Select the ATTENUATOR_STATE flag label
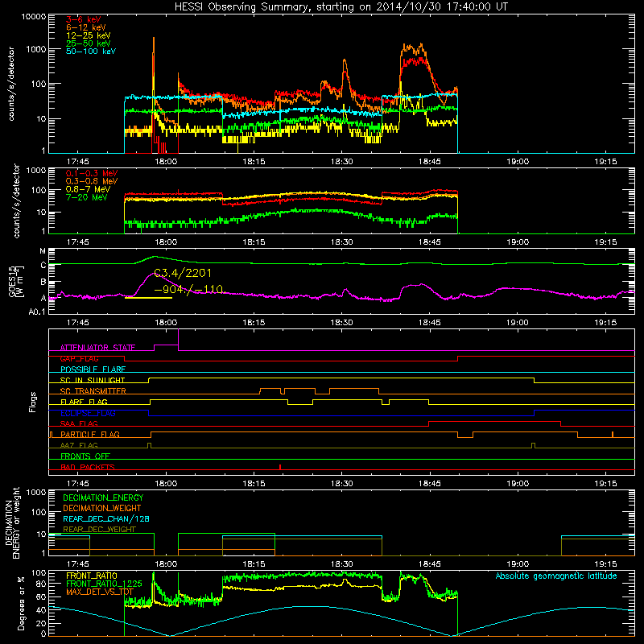Image resolution: width=644 pixels, height=644 pixels. (97, 348)
